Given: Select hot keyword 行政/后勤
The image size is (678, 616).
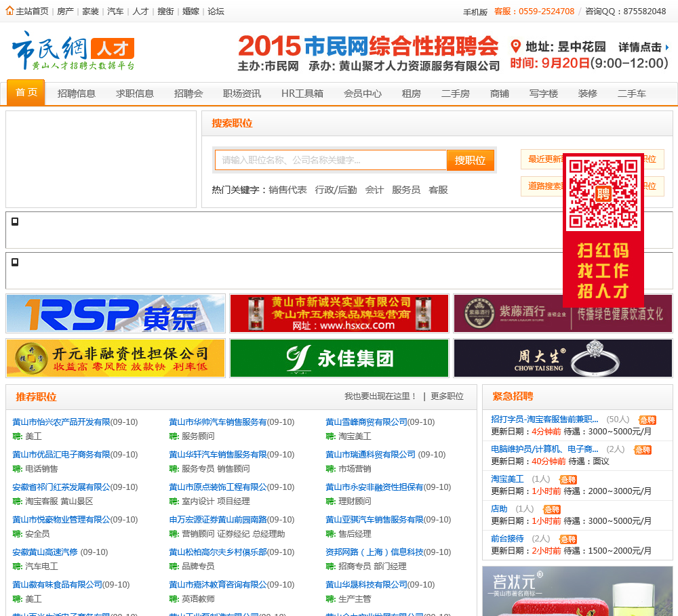Looking at the screenshot, I should 336,190.
